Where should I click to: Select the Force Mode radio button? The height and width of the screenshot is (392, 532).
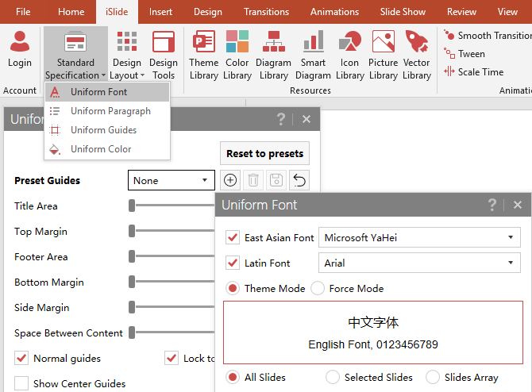318,288
